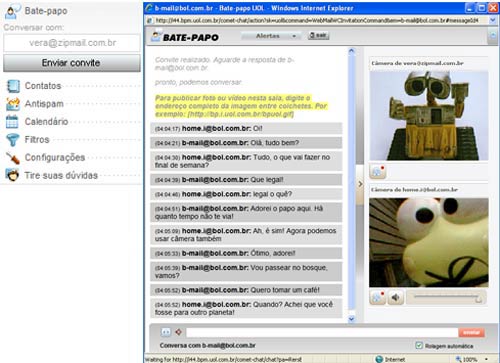Image resolution: width=500 pixels, height=363 pixels.
Task: Click the sair button in chat header
Action: [318, 35]
